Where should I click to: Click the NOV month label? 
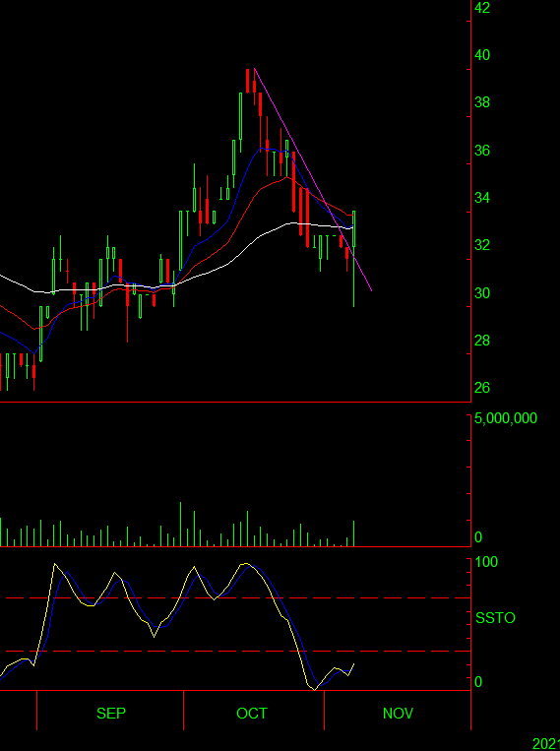pos(398,714)
